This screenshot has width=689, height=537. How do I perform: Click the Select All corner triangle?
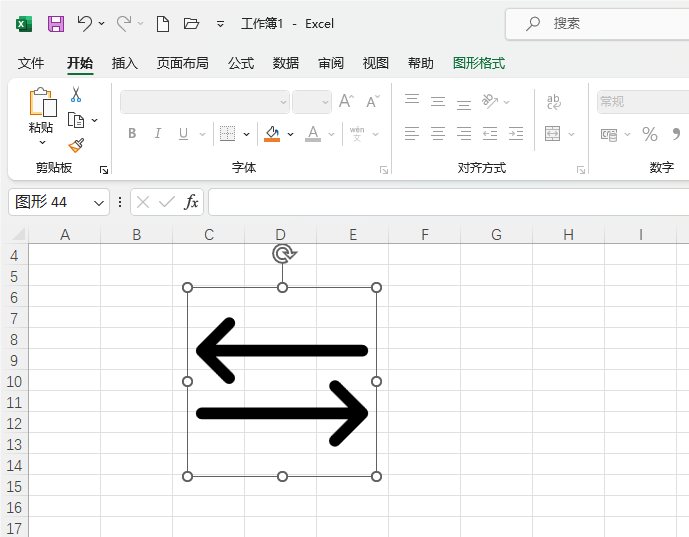18,234
